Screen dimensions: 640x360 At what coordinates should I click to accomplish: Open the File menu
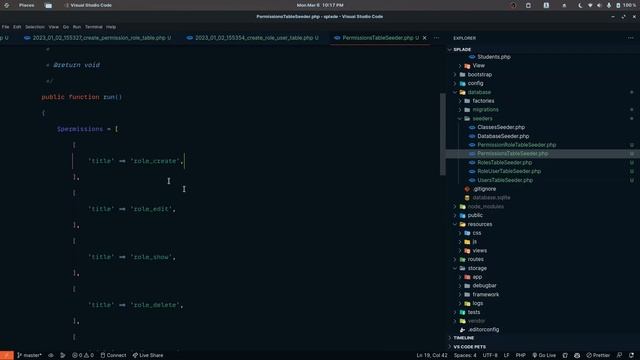pos(5,27)
